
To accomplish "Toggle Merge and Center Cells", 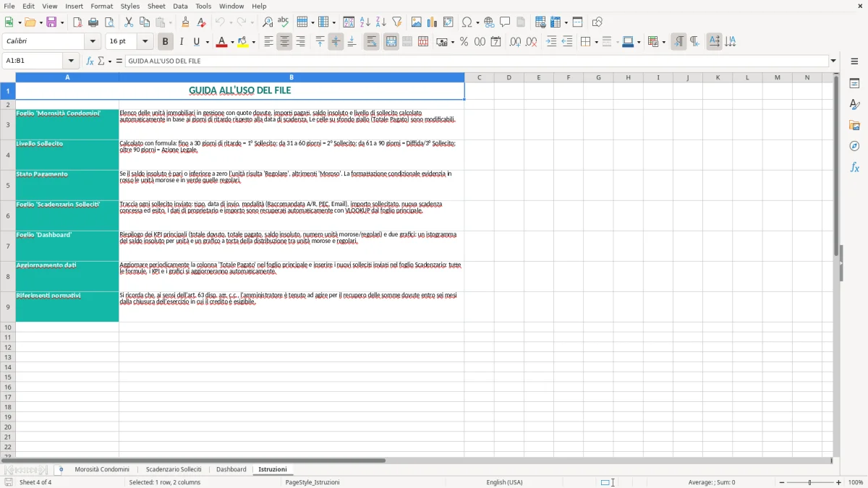I will click(391, 42).
